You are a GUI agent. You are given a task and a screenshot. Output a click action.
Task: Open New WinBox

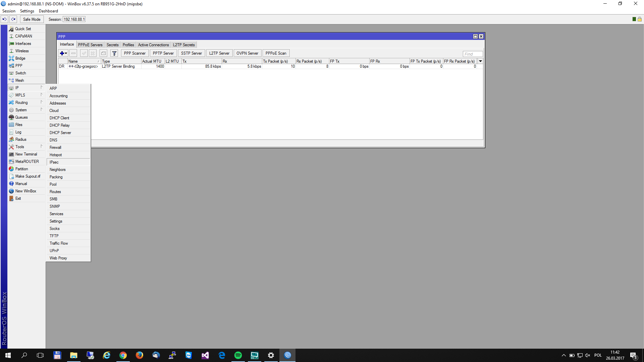tap(26, 191)
